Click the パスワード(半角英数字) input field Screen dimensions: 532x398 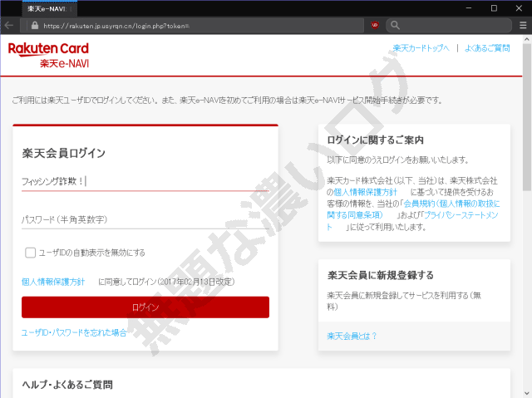(x=145, y=219)
